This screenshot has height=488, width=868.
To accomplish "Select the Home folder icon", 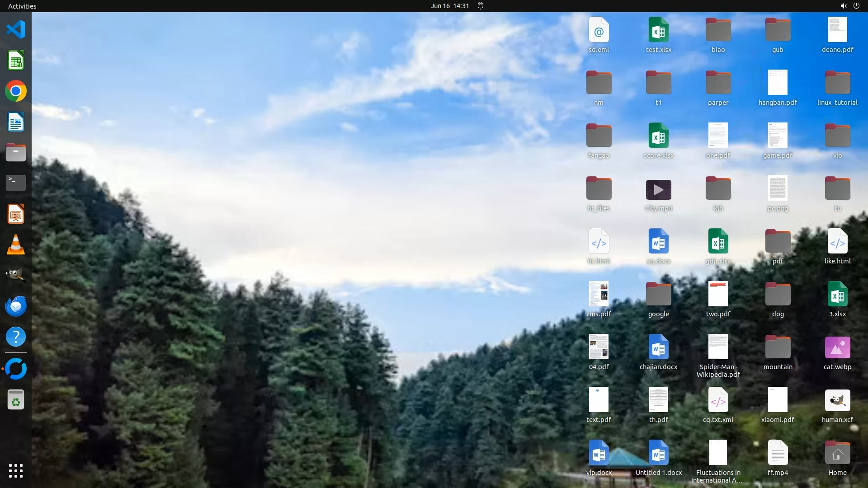I will coord(837,454).
